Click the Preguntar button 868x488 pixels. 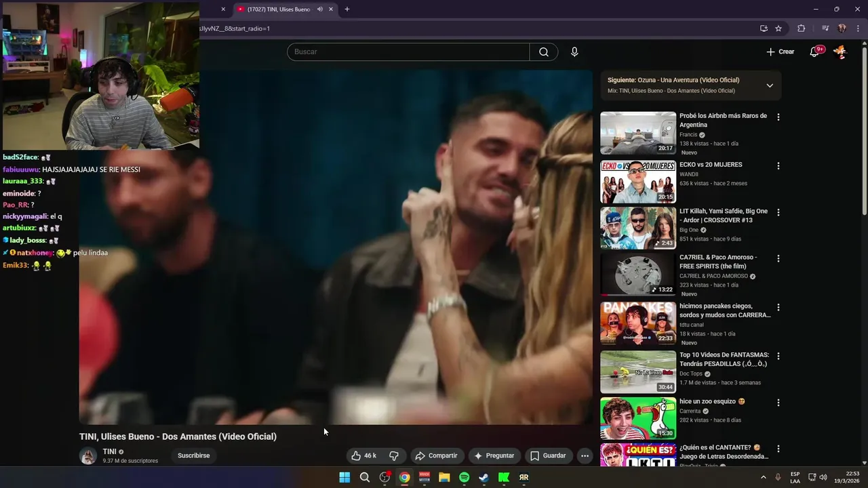(494, 455)
